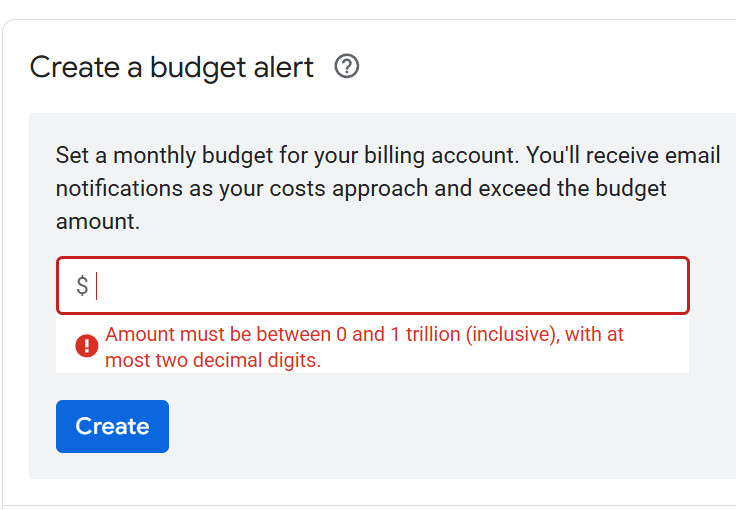Viewport: 736px width, 510px height.
Task: Click the red error exclamation icon
Action: coord(87,346)
